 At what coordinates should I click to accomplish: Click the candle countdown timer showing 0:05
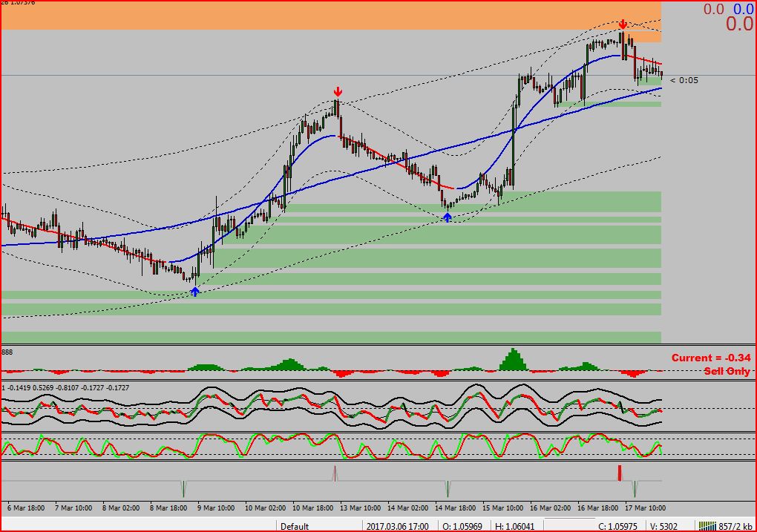tap(688, 79)
